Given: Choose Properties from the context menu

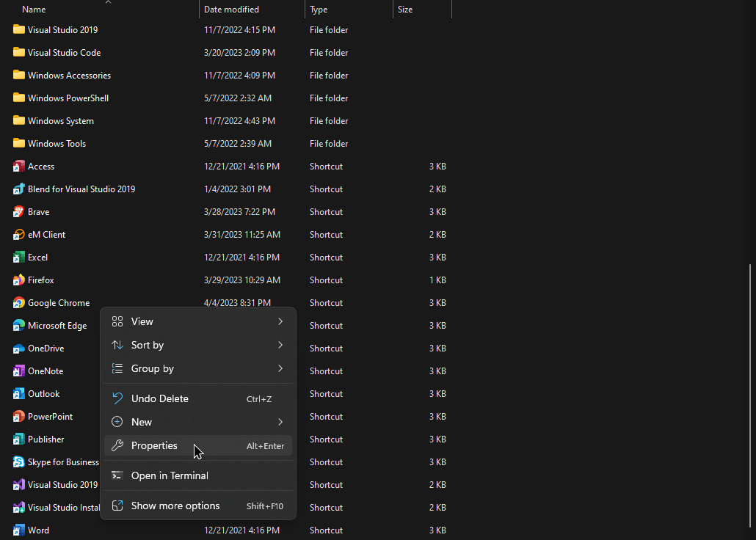Looking at the screenshot, I should [x=197, y=445].
